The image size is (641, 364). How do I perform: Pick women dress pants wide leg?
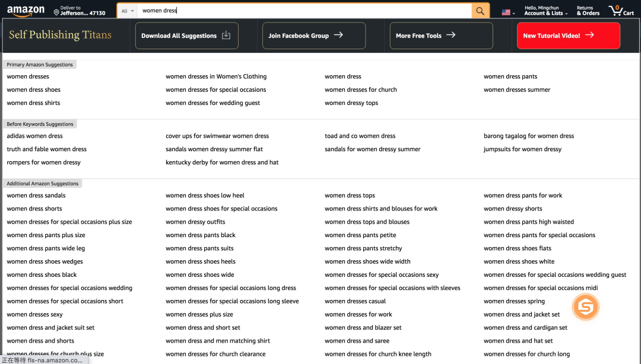tap(46, 248)
